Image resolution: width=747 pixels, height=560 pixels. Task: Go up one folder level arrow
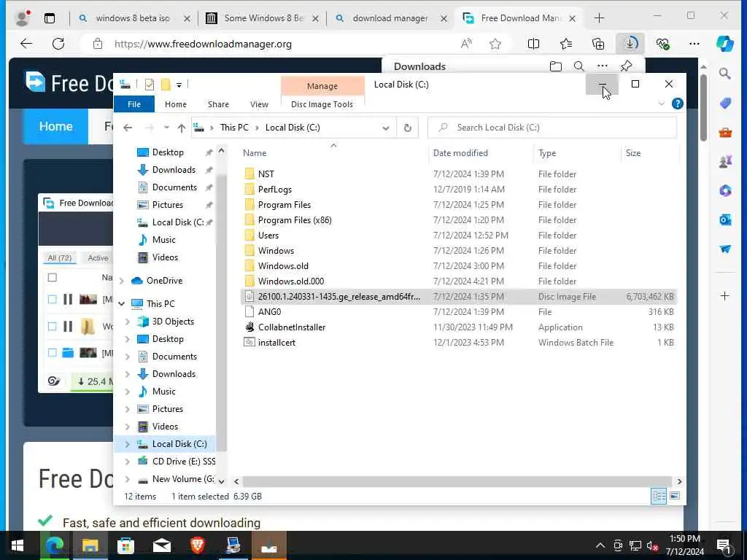pyautogui.click(x=181, y=128)
